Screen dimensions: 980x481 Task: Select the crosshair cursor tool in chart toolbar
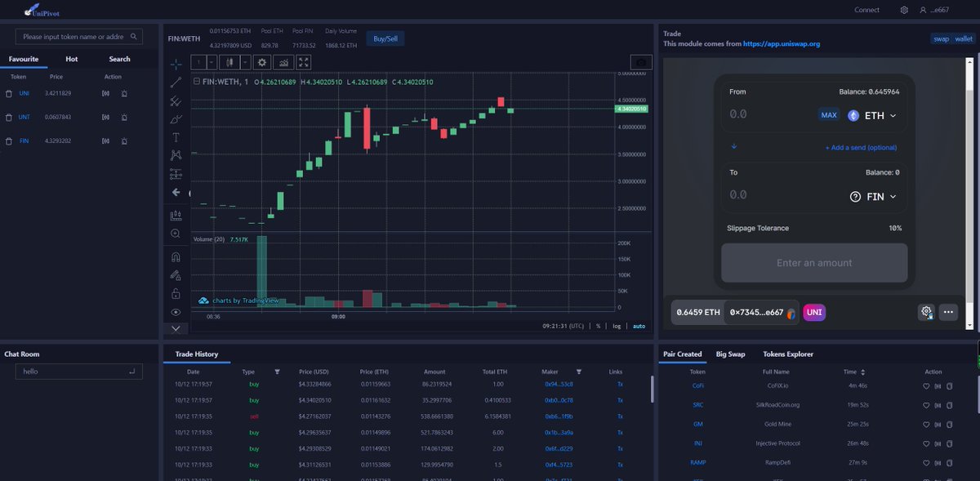[x=176, y=64]
